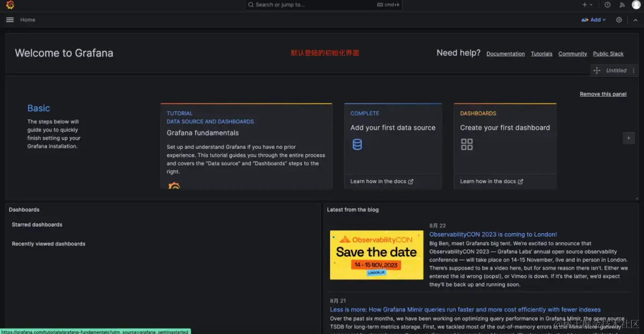Click the database icon on the data source card
This screenshot has height=334, width=644.
tap(357, 144)
